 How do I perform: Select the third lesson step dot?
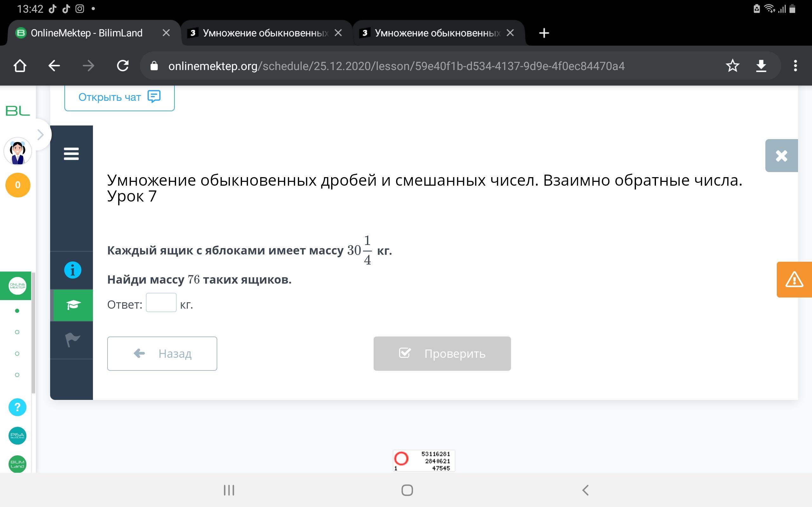tap(17, 353)
